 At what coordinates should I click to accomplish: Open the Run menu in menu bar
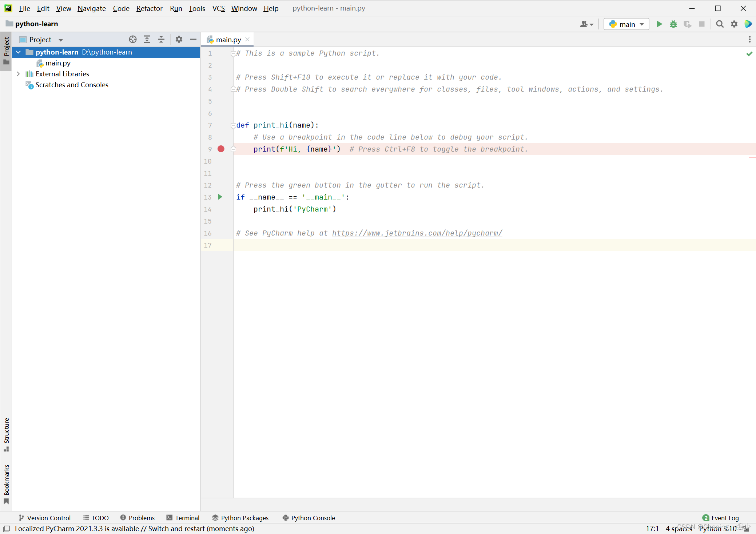[176, 8]
